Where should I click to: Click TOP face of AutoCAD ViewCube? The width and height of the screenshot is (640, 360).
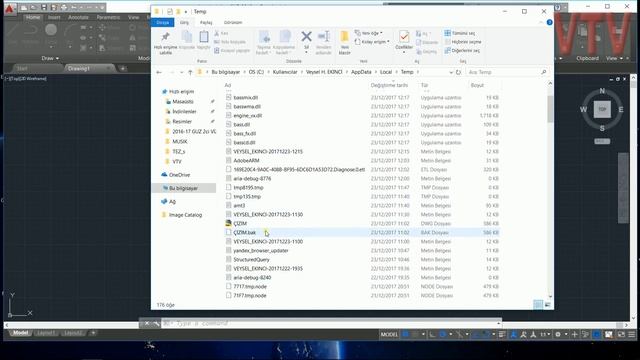point(602,109)
